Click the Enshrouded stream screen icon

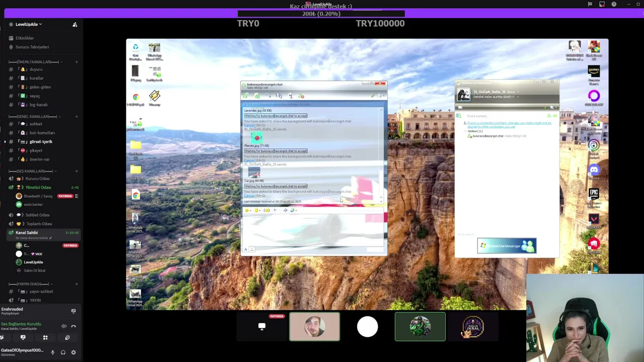pos(73,311)
